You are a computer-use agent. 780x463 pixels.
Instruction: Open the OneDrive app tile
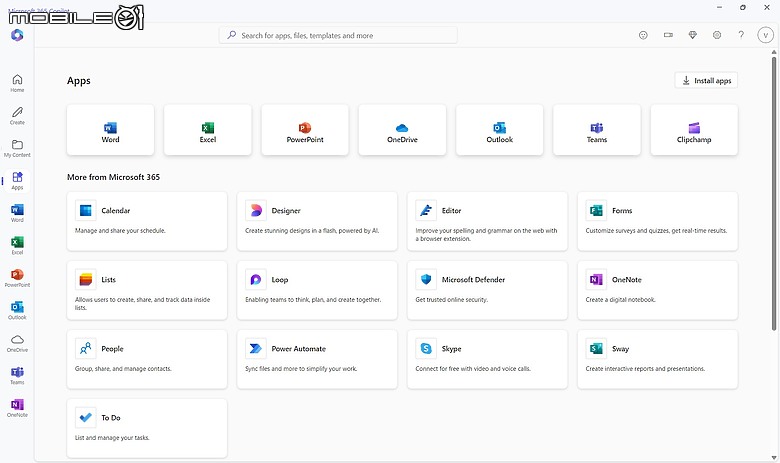click(x=402, y=130)
